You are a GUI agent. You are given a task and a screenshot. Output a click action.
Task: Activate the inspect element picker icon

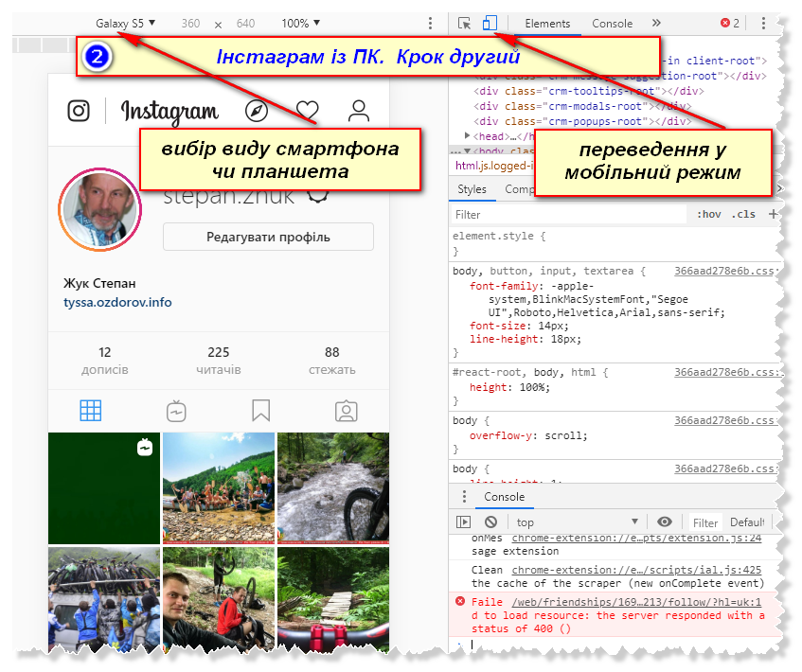464,24
